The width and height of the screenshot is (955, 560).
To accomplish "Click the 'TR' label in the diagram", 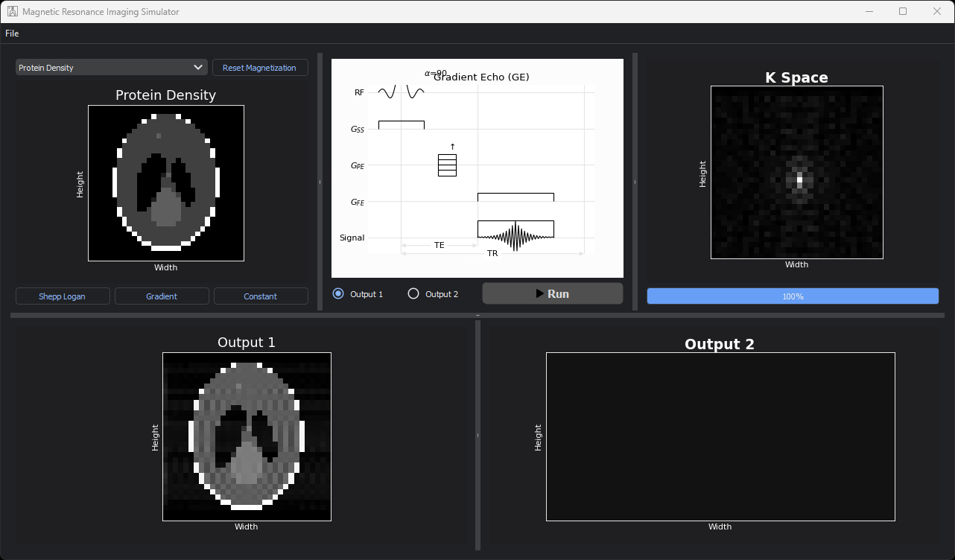I will 492,253.
